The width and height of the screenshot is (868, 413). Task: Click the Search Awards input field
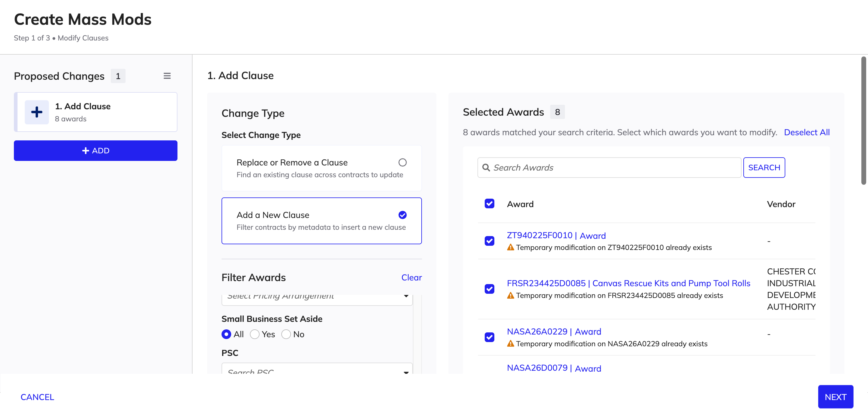click(609, 168)
